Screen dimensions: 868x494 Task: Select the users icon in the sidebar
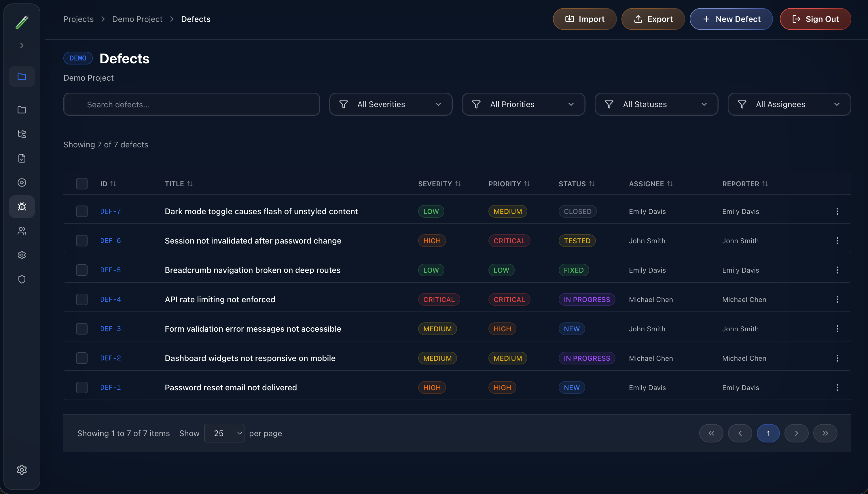click(22, 231)
